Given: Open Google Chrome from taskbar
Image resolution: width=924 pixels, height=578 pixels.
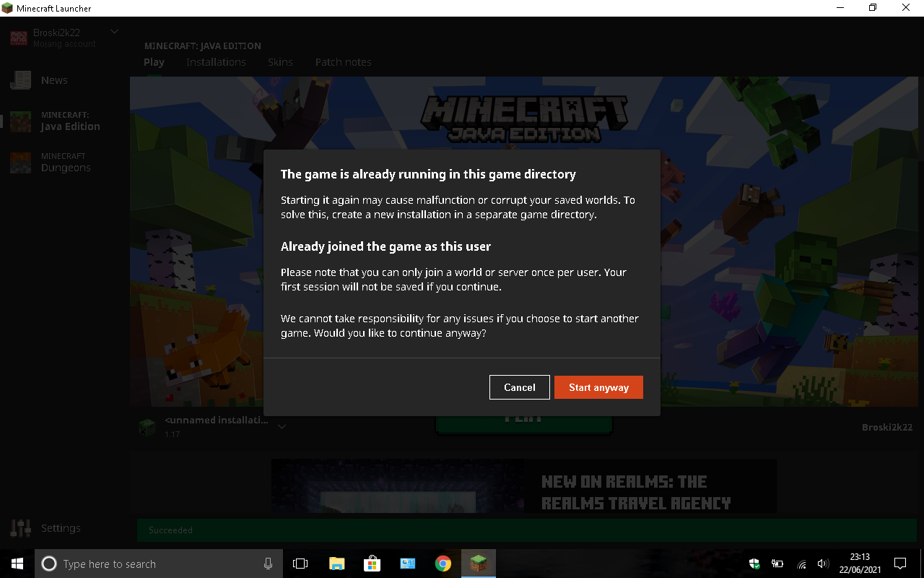Looking at the screenshot, I should (443, 564).
